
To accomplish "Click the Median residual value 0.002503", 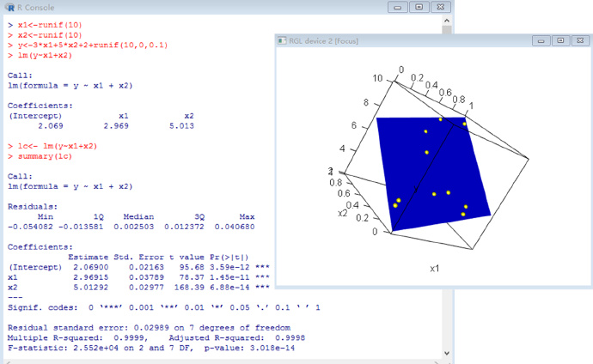I will point(134,227).
